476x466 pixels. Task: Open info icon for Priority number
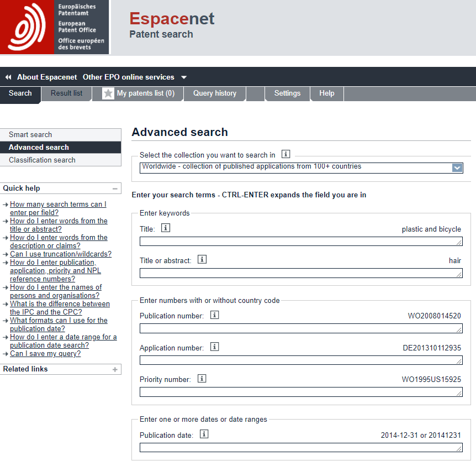(202, 379)
